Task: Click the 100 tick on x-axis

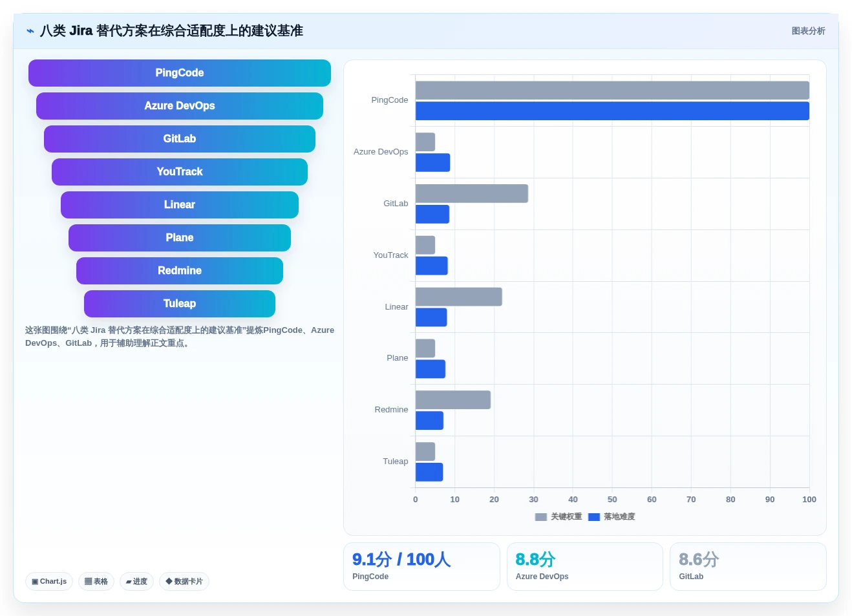Action: coord(809,500)
